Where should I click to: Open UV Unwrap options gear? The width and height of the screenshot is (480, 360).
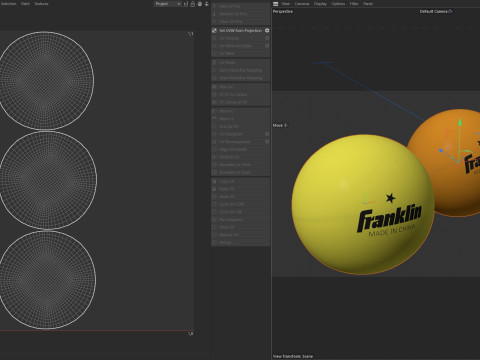click(267, 38)
